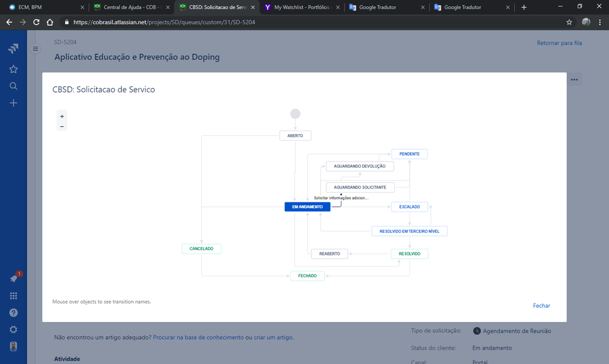The width and height of the screenshot is (609, 364).
Task: View the site lock security info
Action: [67, 22]
